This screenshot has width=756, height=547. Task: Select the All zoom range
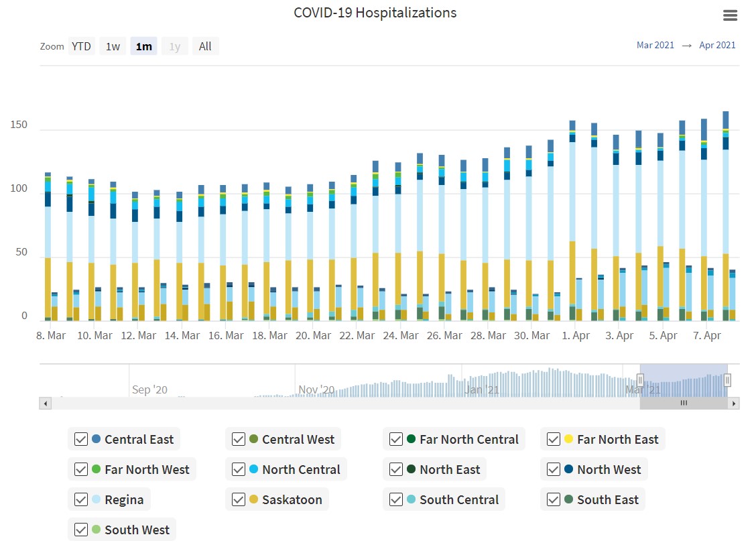click(205, 46)
